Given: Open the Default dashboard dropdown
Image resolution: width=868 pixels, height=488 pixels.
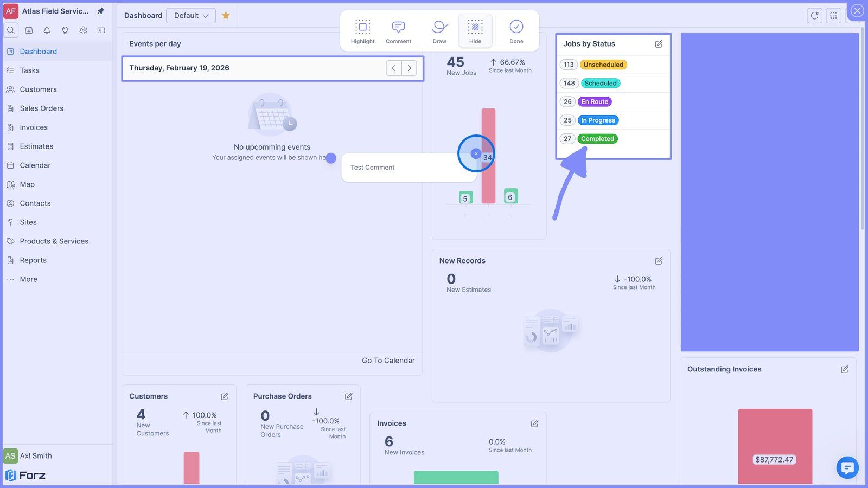Looking at the screenshot, I should point(191,16).
